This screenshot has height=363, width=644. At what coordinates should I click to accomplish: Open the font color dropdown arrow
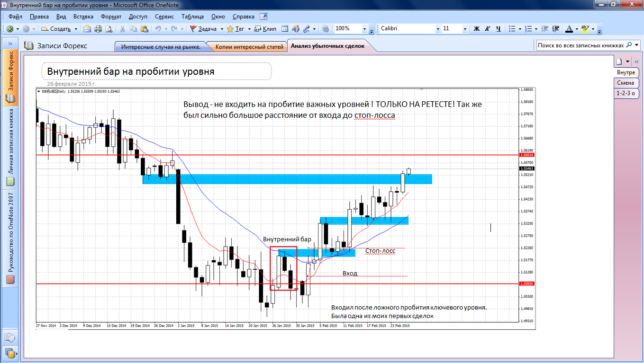tap(577, 29)
